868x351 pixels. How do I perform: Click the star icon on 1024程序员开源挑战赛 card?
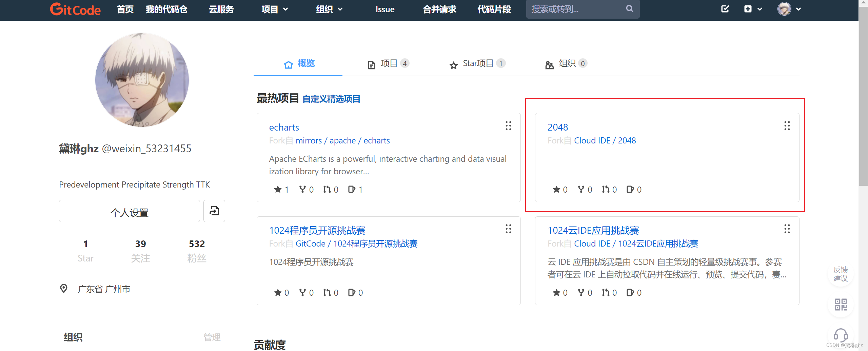click(278, 293)
